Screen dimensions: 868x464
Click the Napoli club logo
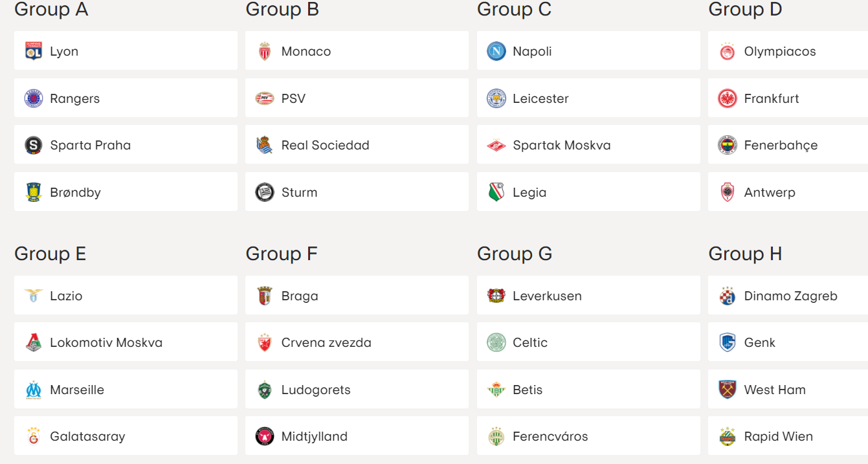point(496,51)
